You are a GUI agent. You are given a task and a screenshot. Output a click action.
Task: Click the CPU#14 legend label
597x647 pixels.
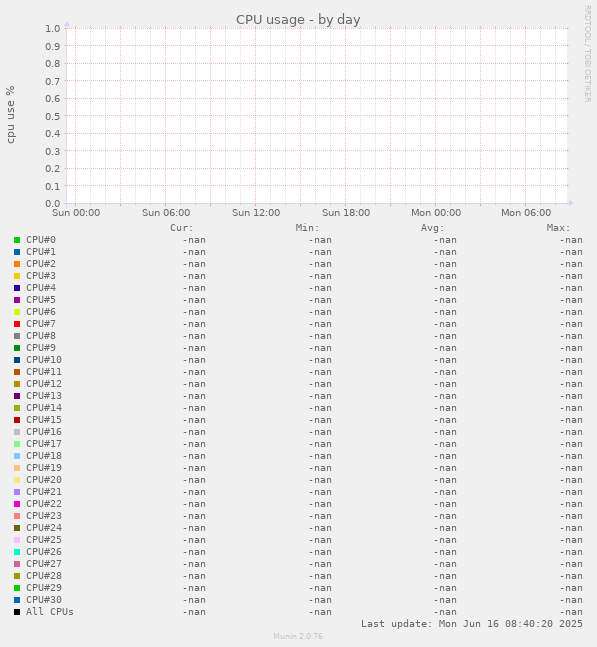pyautogui.click(x=44, y=408)
